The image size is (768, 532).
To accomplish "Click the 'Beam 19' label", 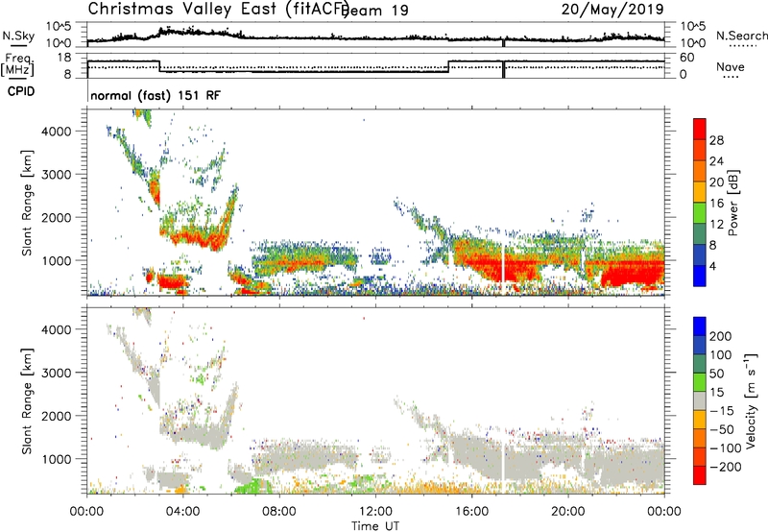I will (375, 11).
